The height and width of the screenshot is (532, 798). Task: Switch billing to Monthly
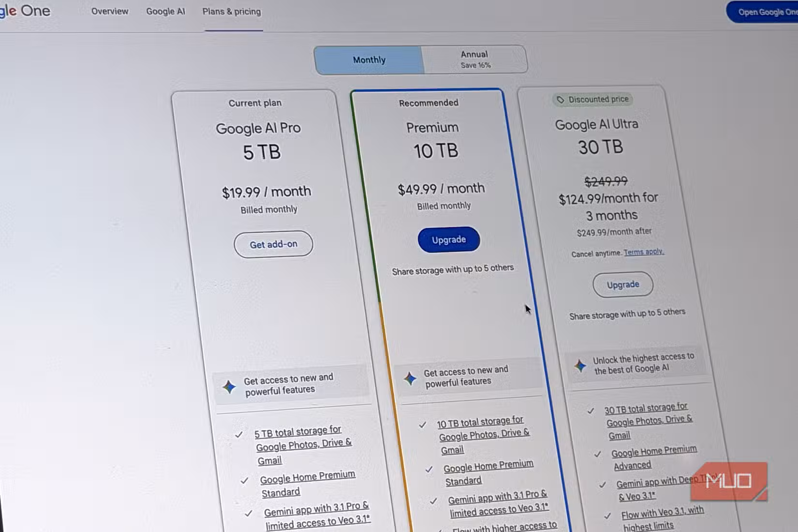(x=369, y=60)
